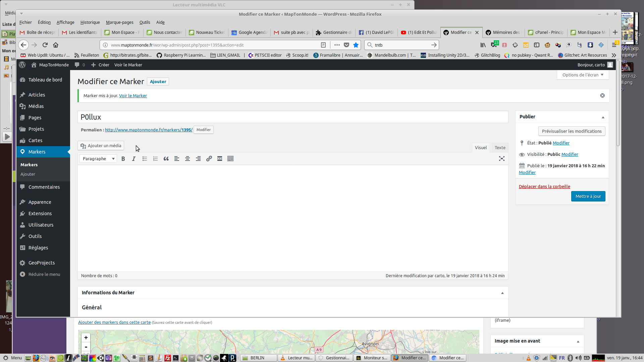The width and height of the screenshot is (644, 362).
Task: Toggle distraction-free fullscreen editor
Action: pos(501,159)
